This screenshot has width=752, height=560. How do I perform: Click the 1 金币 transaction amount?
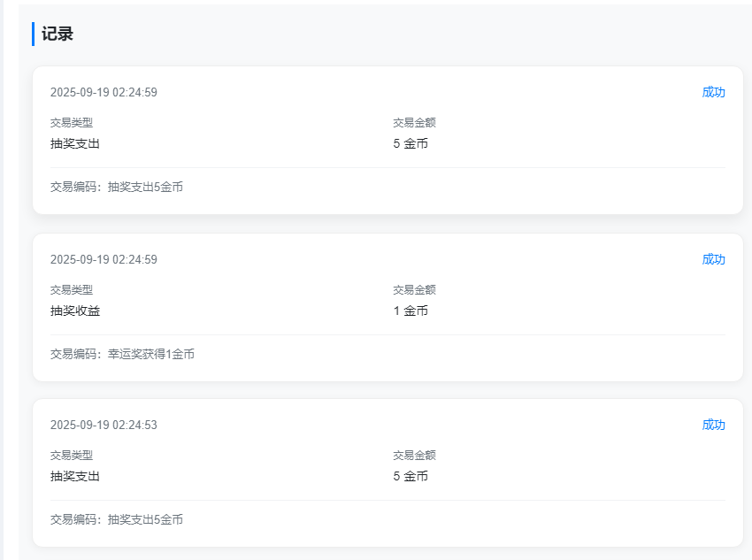point(411,311)
